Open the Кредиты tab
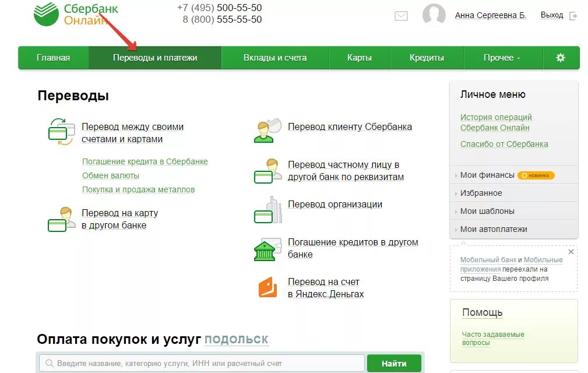The width and height of the screenshot is (588, 373). 427,58
